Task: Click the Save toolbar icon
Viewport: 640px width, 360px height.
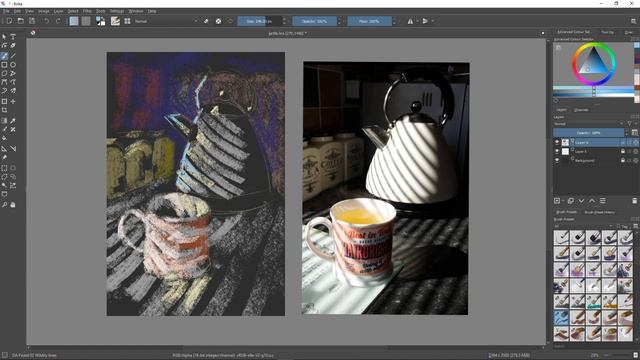Action: pos(32,21)
